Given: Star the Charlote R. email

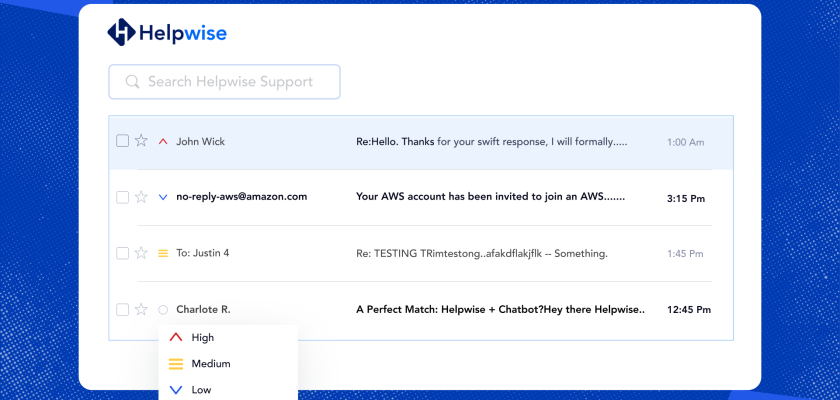Looking at the screenshot, I should click(x=141, y=310).
